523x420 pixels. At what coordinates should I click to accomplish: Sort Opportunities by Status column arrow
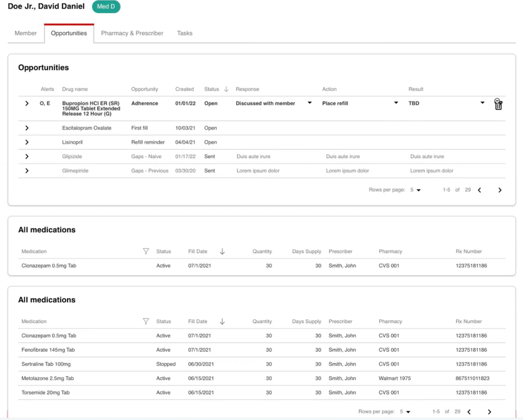point(226,89)
